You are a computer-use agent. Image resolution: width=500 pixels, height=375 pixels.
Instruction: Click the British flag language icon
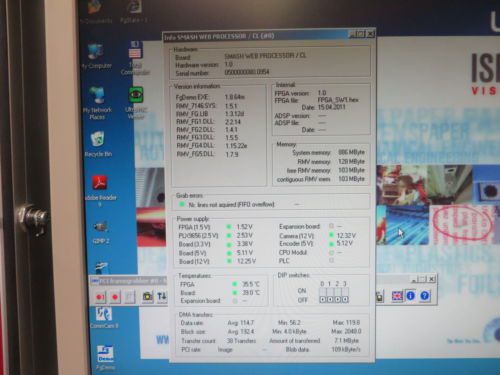[397, 296]
